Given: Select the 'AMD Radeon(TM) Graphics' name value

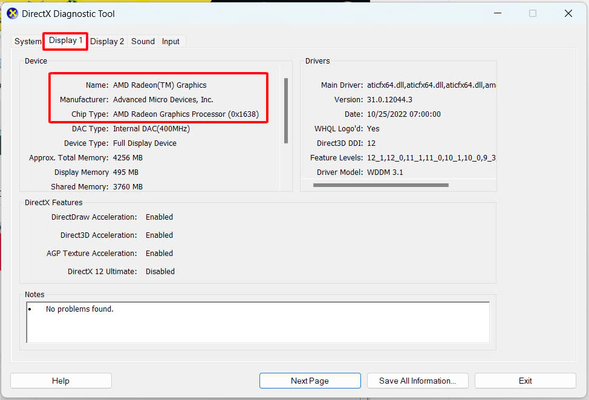Looking at the screenshot, I should [x=160, y=85].
